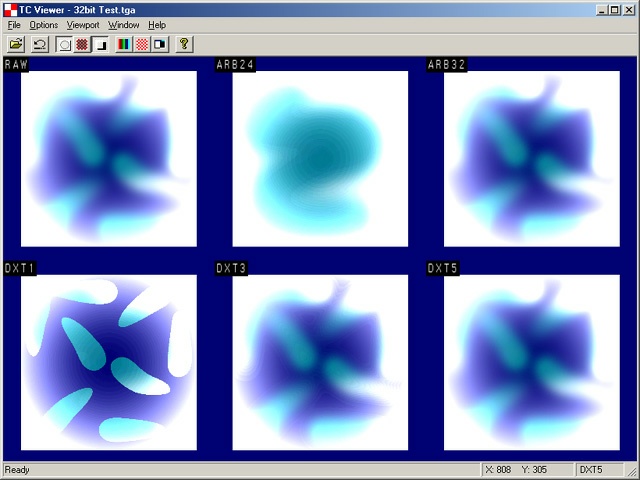Click the ARB32 viewport label
640x480 pixels.
coord(447,64)
